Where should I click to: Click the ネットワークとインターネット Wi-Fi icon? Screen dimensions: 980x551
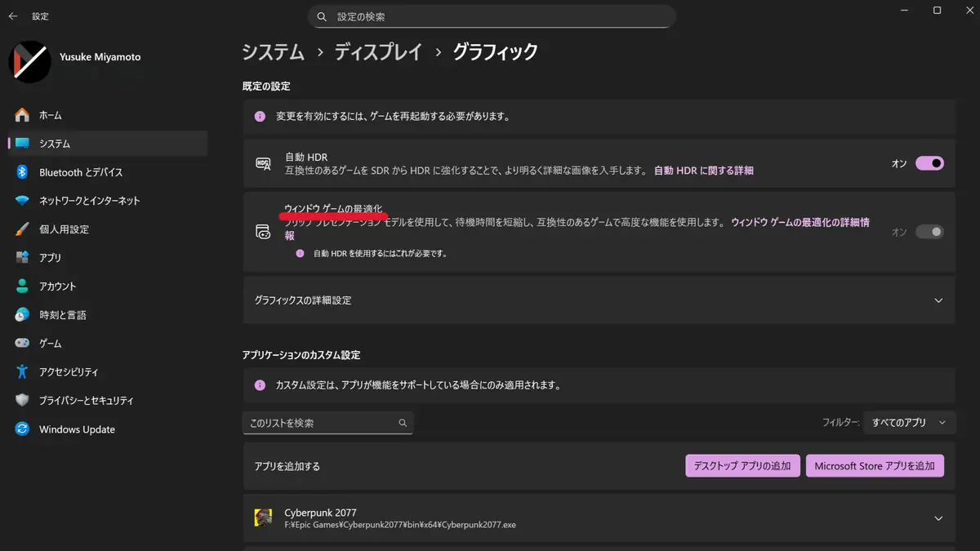(x=22, y=201)
